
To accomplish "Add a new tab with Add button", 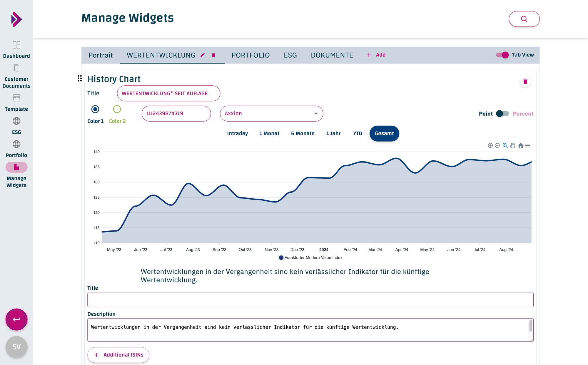I will pos(376,55).
